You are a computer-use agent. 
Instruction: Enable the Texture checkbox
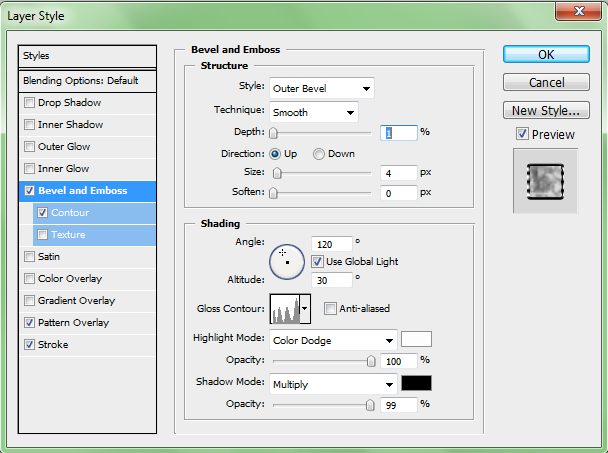coord(42,235)
